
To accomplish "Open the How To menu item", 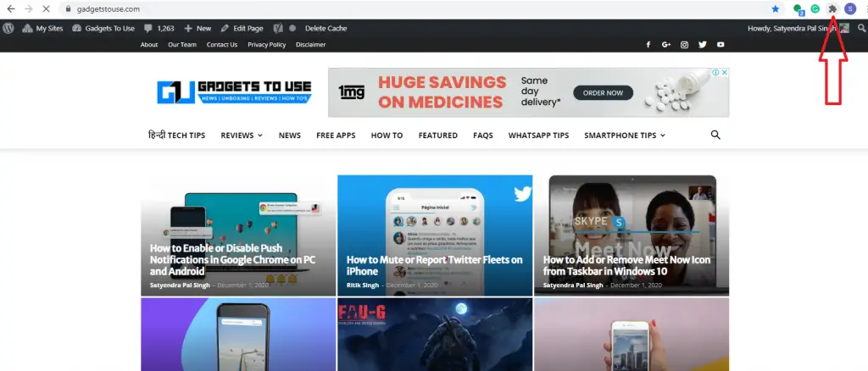I will point(387,136).
